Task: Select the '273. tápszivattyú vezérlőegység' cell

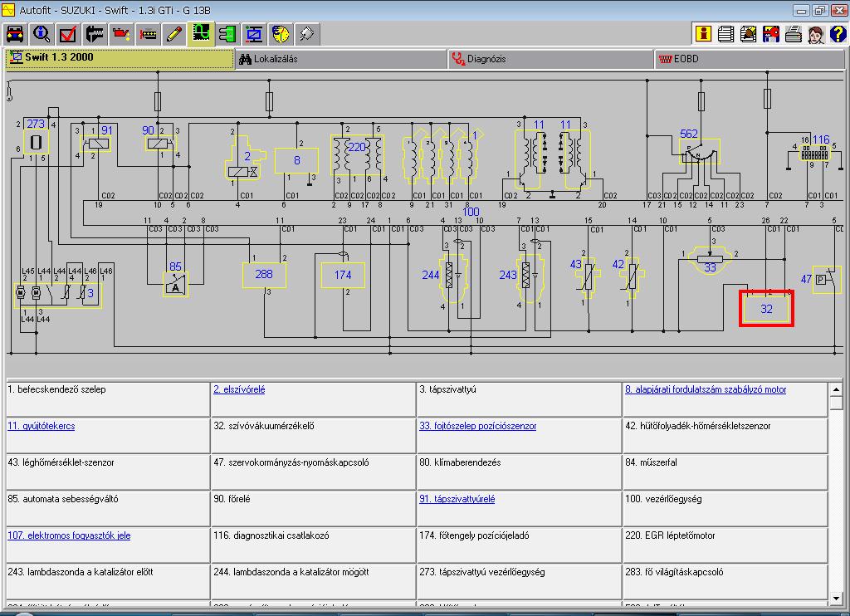Action: coord(520,581)
